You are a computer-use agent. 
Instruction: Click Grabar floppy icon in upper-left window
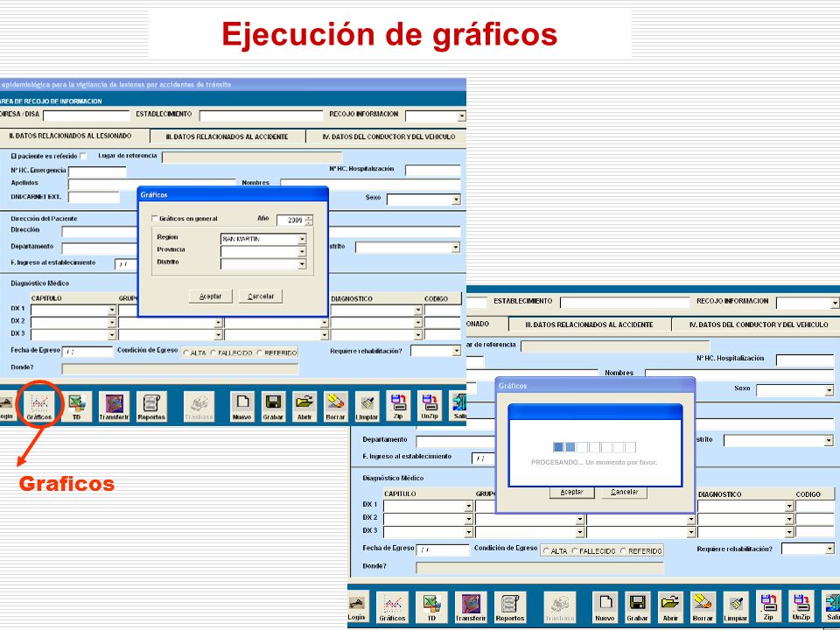pyautogui.click(x=273, y=406)
